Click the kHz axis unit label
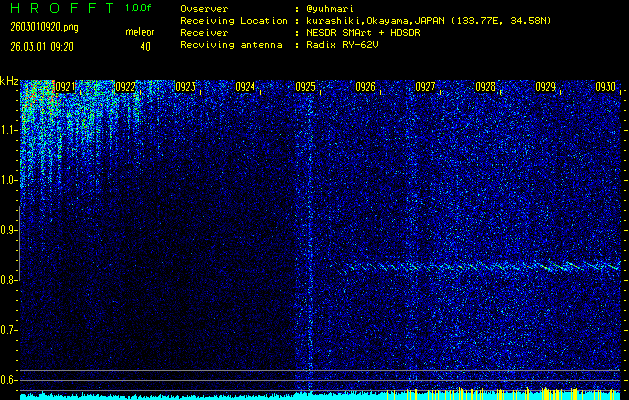Viewport: 629px width, 400px height. pyautogui.click(x=9, y=81)
